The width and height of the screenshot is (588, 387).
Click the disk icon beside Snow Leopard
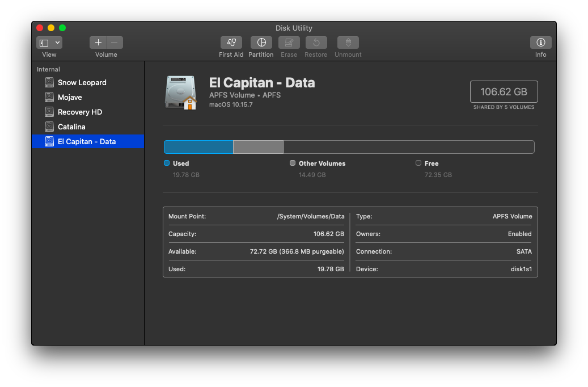point(49,82)
